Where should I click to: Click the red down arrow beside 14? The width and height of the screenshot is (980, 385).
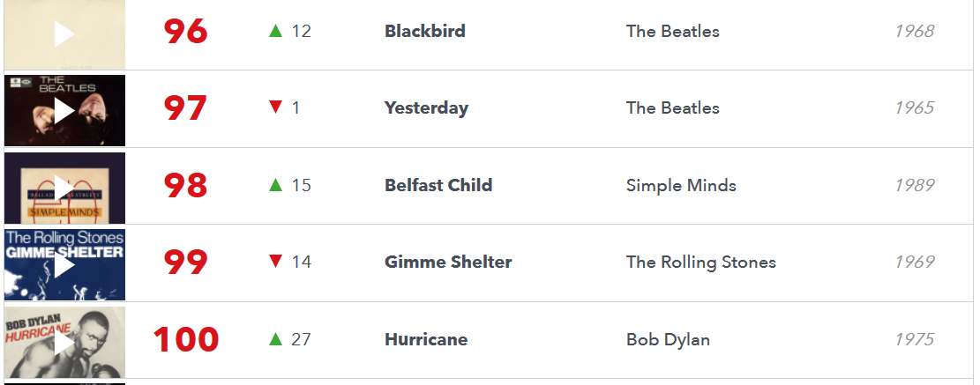275,262
